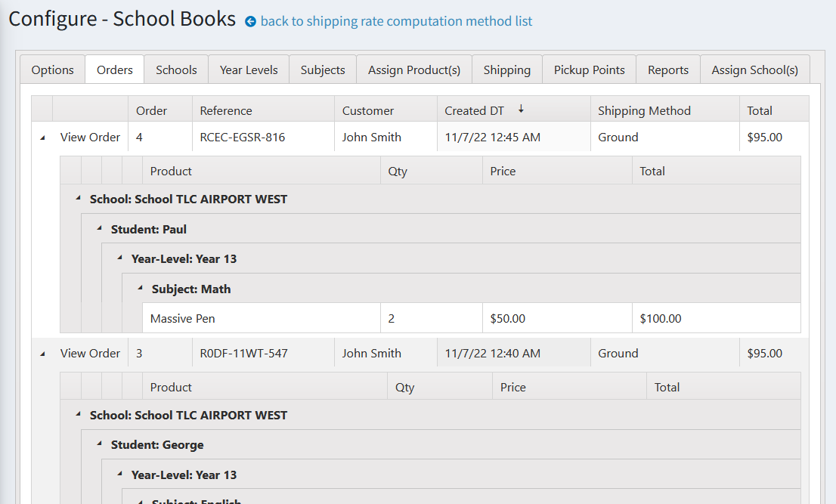Sort by the Total column header

pyautogui.click(x=760, y=110)
